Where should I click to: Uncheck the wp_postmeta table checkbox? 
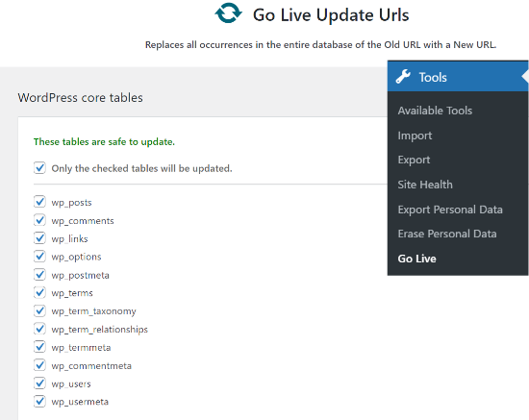(39, 274)
